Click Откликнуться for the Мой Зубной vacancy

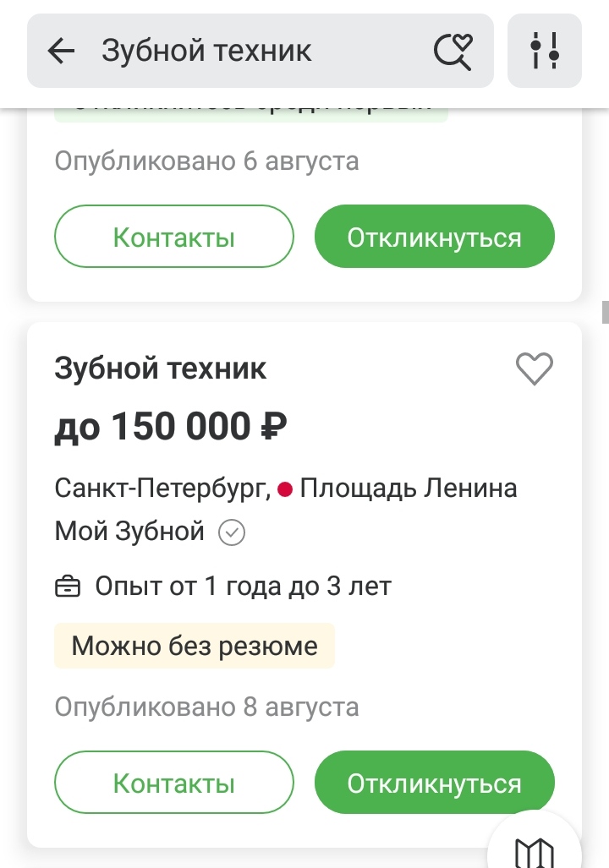click(435, 782)
